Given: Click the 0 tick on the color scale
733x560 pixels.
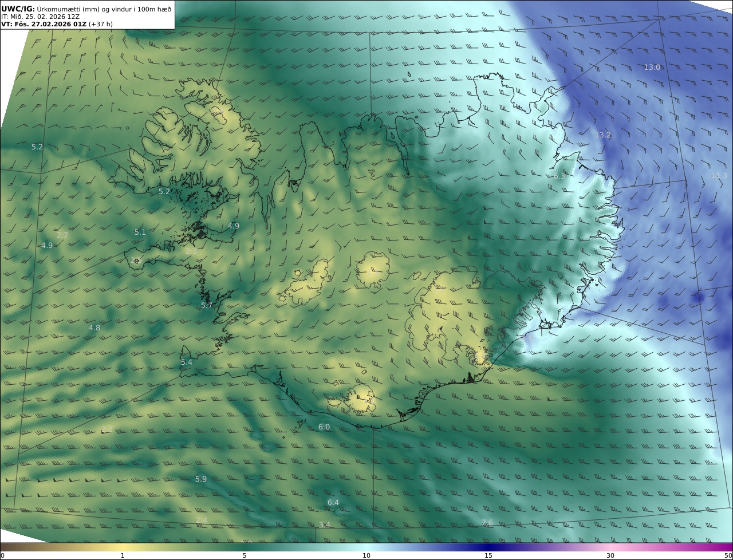Looking at the screenshot, I should point(2,555).
